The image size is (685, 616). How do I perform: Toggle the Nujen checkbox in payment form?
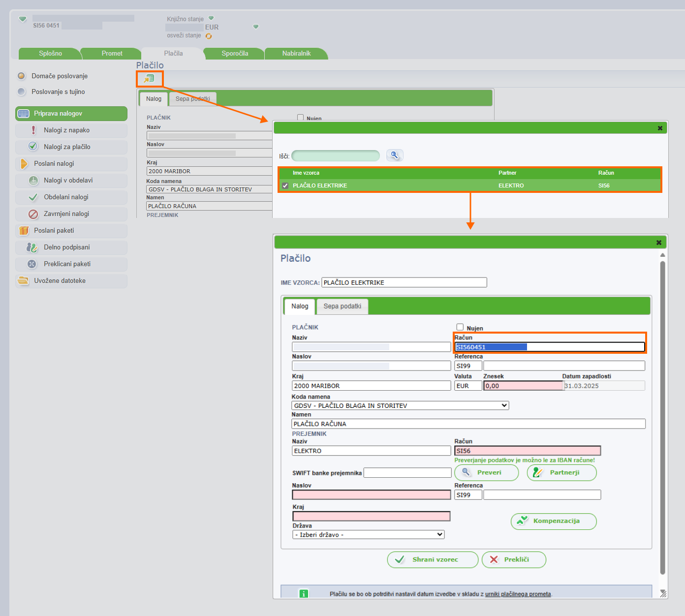[x=460, y=327]
